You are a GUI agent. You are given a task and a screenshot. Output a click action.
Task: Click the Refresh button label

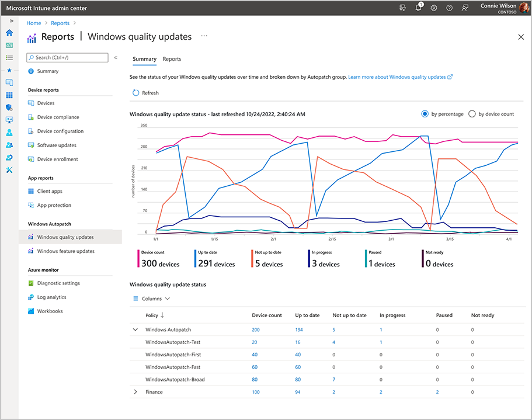pyautogui.click(x=150, y=93)
